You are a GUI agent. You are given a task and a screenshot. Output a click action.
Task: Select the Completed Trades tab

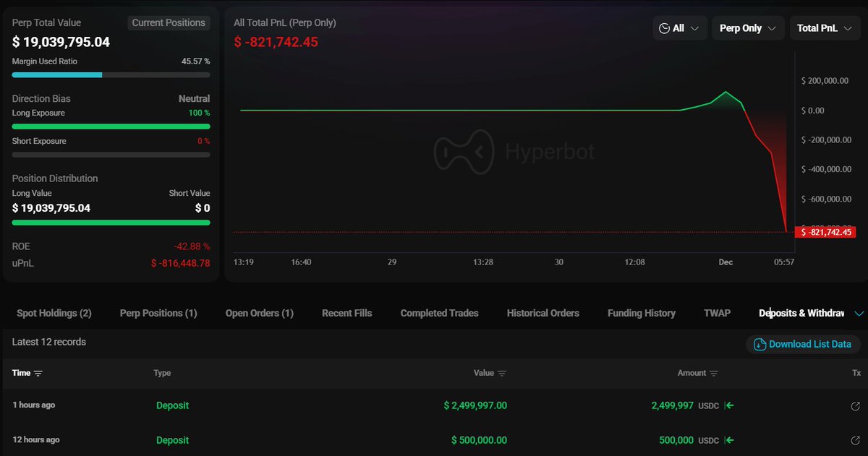[439, 313]
